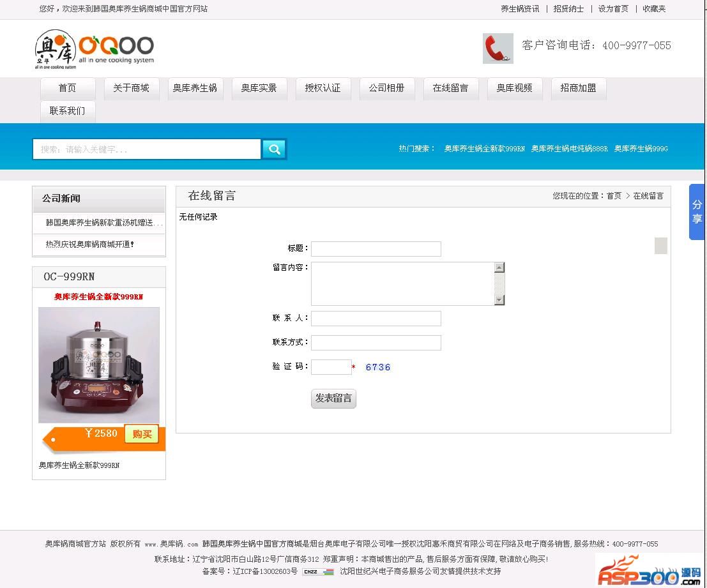Viewport: 707px width, 588px height.
Task: Click the 招贤纳士 top link
Action: [568, 8]
